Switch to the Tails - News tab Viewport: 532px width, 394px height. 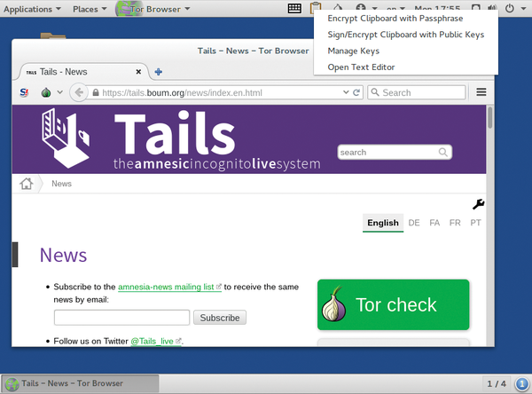83,72
